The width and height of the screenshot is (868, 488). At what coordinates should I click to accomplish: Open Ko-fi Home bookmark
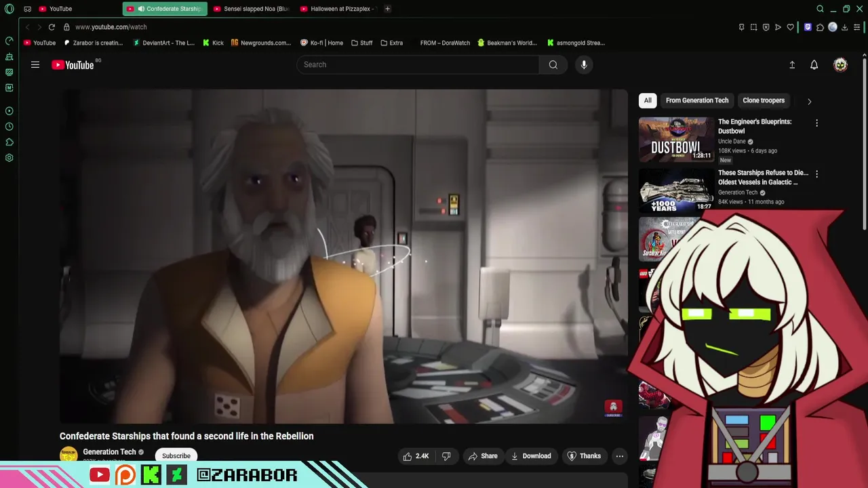point(321,43)
